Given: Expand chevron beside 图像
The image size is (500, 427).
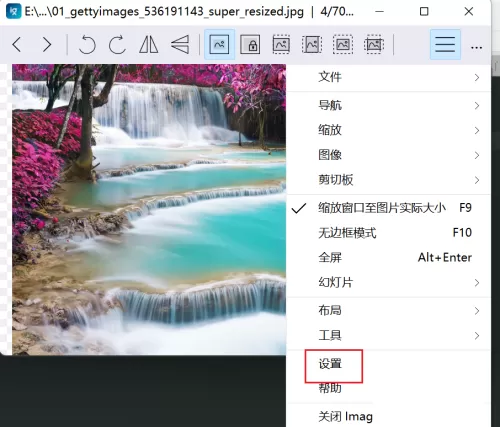Looking at the screenshot, I should click(x=477, y=155).
